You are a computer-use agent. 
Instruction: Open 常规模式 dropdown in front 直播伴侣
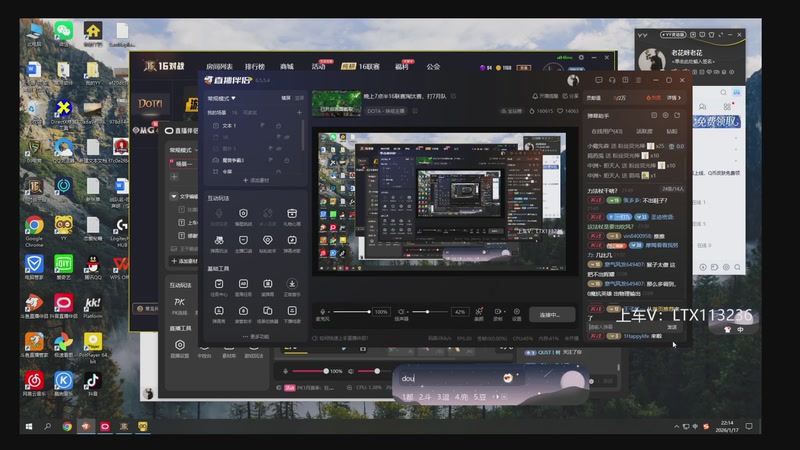pyautogui.click(x=221, y=98)
